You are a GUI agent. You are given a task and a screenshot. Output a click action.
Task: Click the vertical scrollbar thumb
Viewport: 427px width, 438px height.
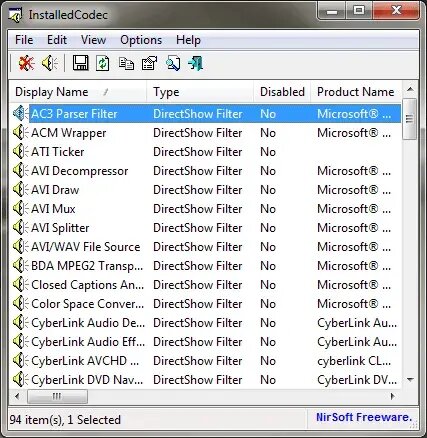[x=410, y=119]
